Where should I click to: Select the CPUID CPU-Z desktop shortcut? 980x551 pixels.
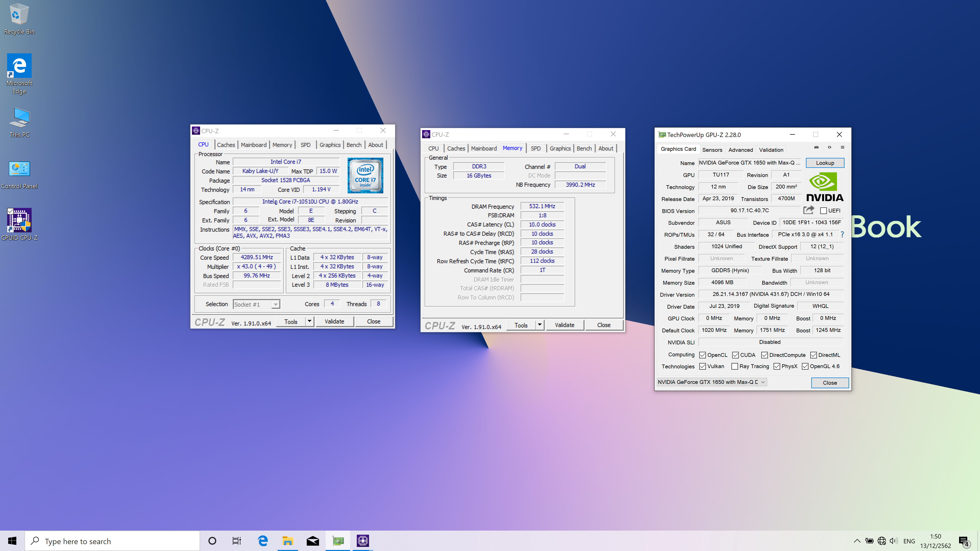click(19, 224)
